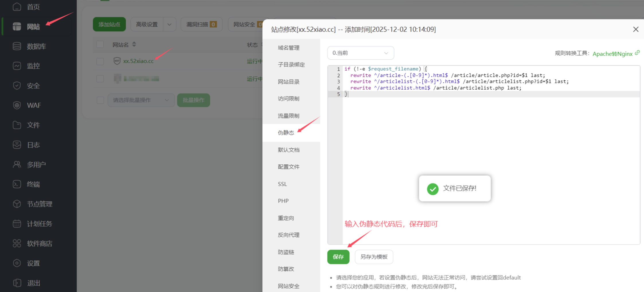Open the 节点管理 node management
Image resolution: width=644 pixels, height=292 pixels.
click(x=39, y=204)
